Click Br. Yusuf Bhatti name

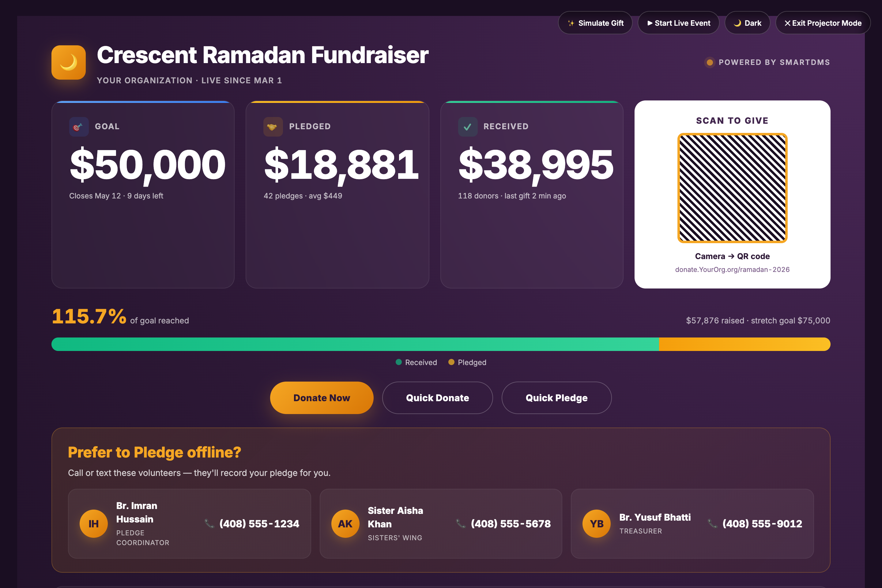[x=655, y=518]
